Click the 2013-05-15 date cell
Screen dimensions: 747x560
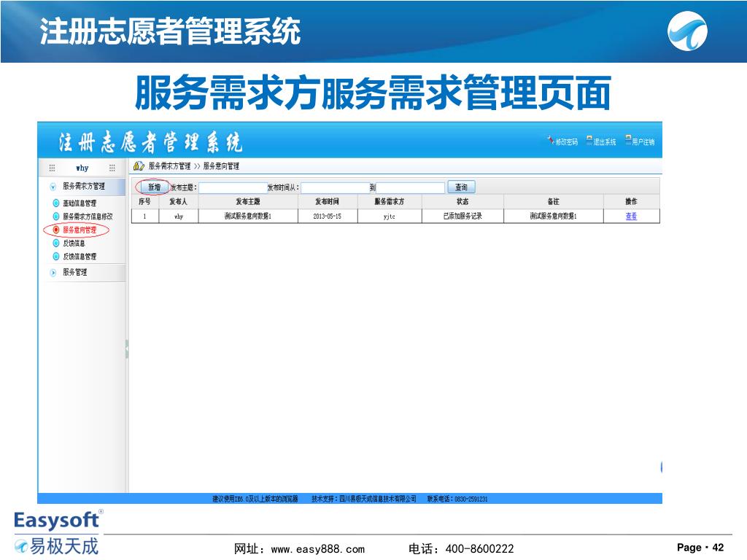328,216
